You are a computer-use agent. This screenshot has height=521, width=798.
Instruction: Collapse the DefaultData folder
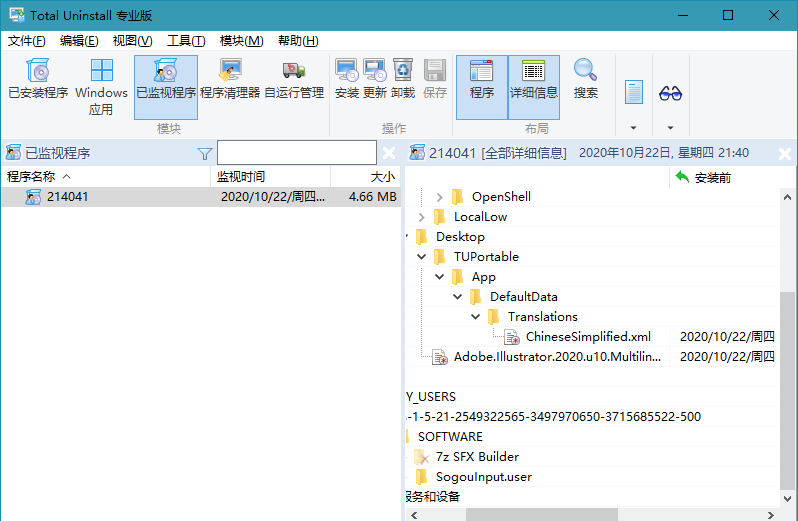point(458,297)
